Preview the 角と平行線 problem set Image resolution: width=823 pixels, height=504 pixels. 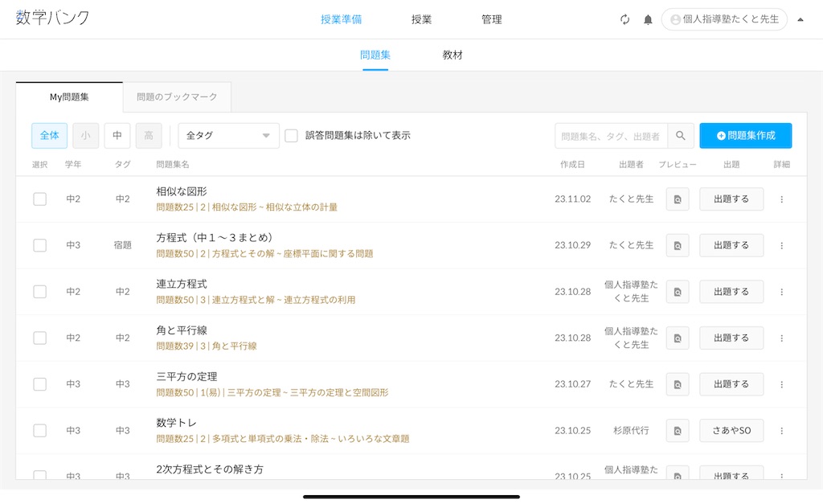point(678,338)
